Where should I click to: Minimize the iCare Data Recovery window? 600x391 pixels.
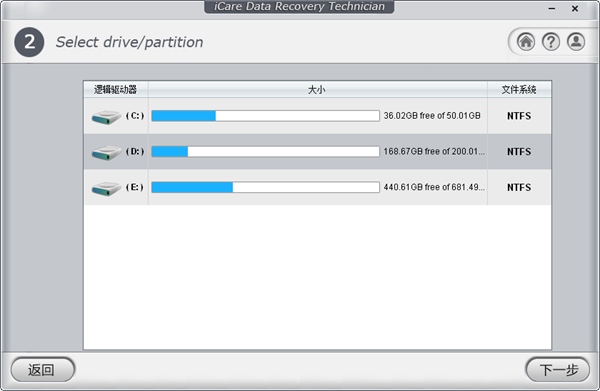pos(551,8)
